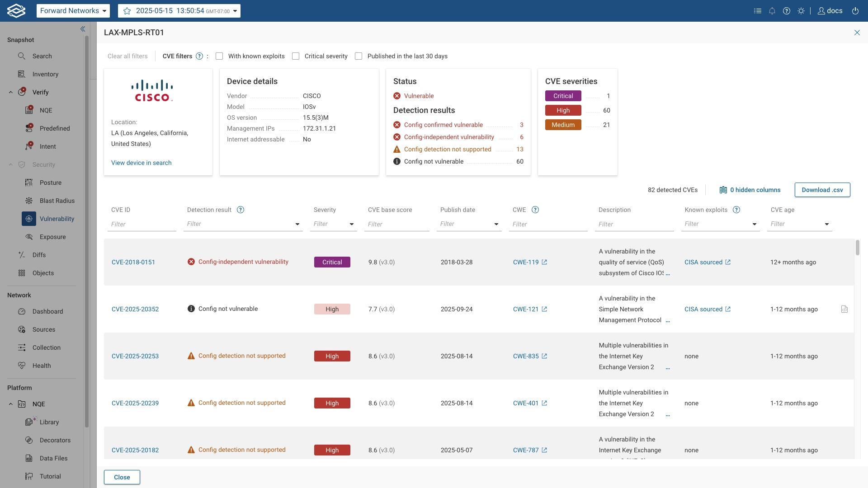868x488 pixels.
Task: Check the Critical severity filter
Action: coord(296,56)
